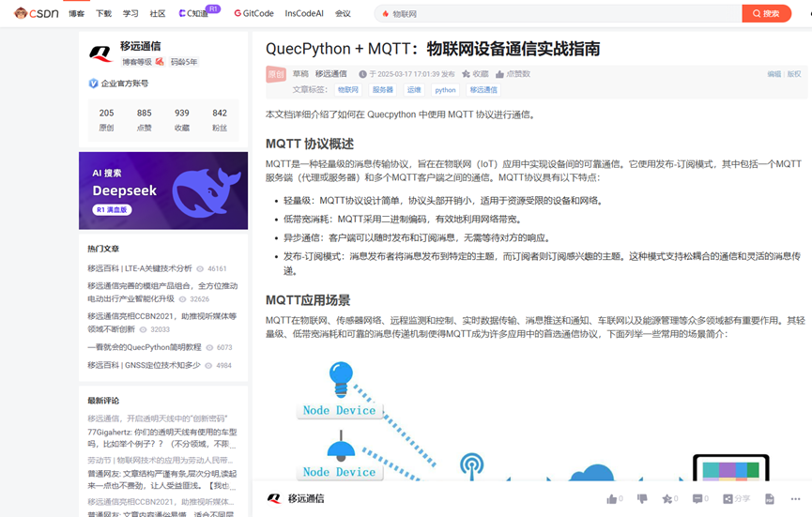Click the 码龄5年 label

tap(184, 62)
